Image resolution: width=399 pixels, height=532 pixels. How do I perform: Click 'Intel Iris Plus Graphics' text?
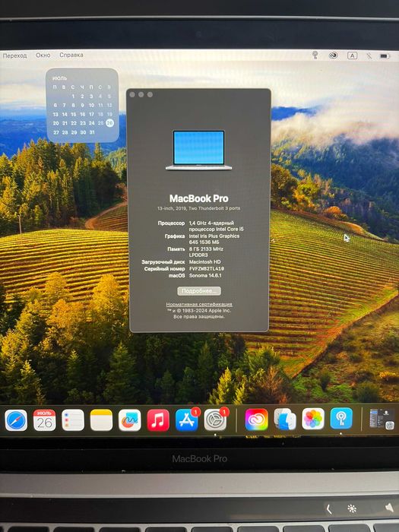point(214,236)
